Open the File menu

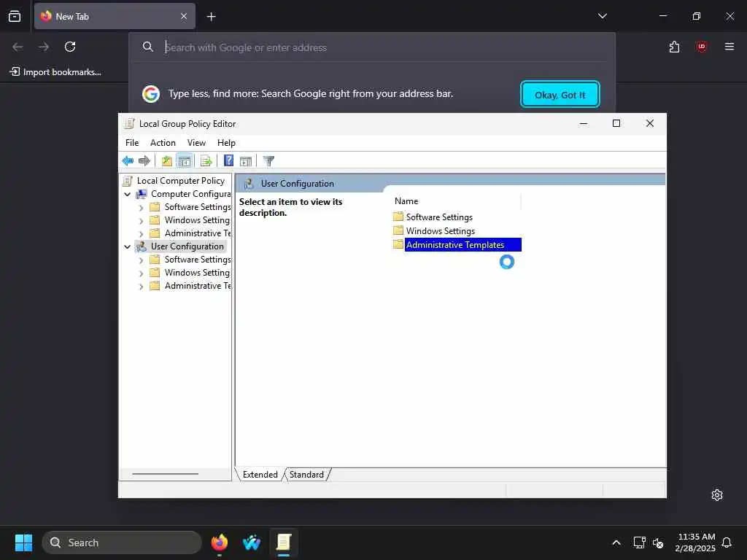132,143
